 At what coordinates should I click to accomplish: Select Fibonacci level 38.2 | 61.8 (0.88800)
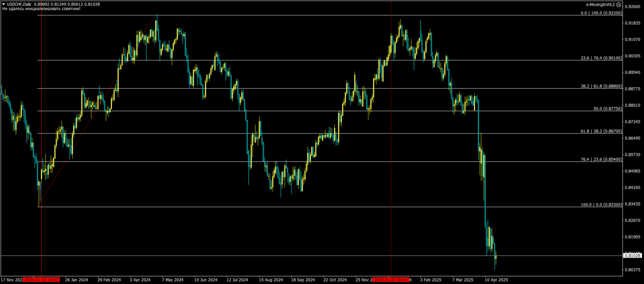pyautogui.click(x=601, y=86)
